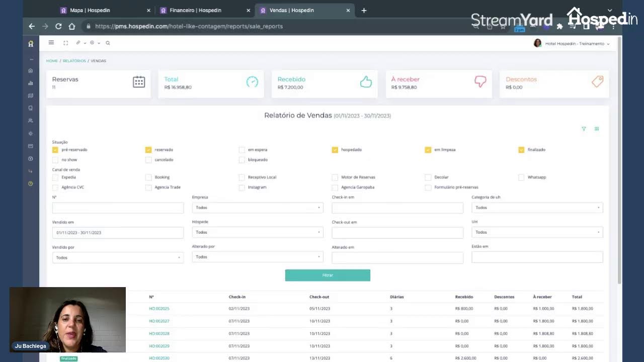Open the link shortcut icon in toolbar
The width and height of the screenshot is (644, 362).
[78, 43]
